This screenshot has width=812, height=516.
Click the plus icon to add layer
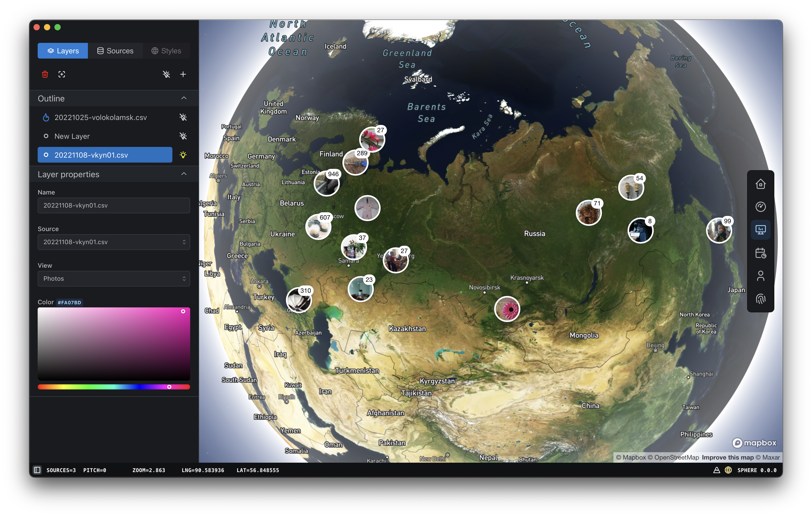pyautogui.click(x=183, y=74)
